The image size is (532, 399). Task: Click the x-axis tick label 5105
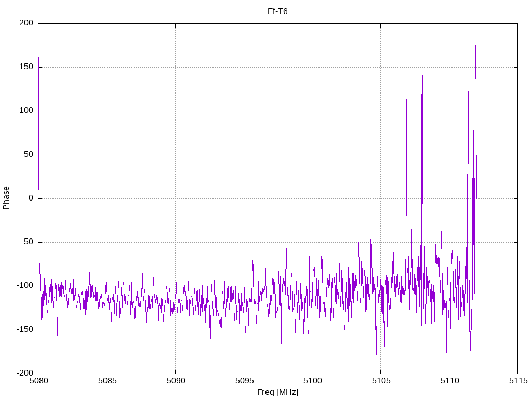381,381
